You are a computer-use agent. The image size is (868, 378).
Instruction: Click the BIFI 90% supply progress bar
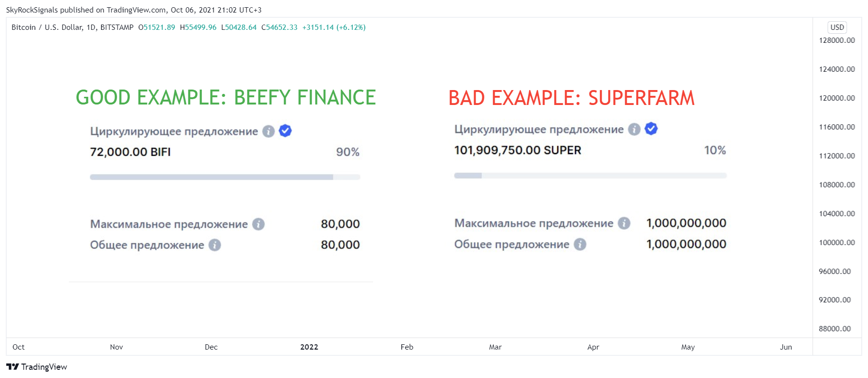[225, 177]
